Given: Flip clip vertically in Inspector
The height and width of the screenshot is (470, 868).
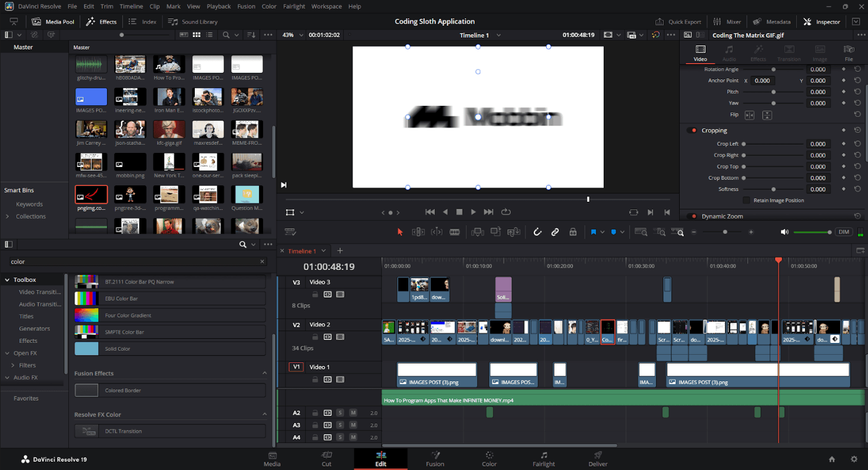Looking at the screenshot, I should tap(767, 115).
